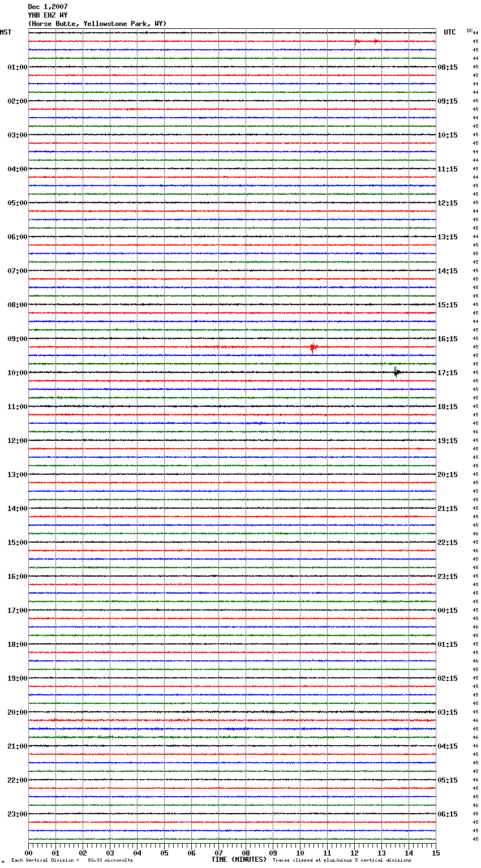Screen dimensions: 481x868
Task: Select the 19:00 MST row label
Action: (18, 678)
